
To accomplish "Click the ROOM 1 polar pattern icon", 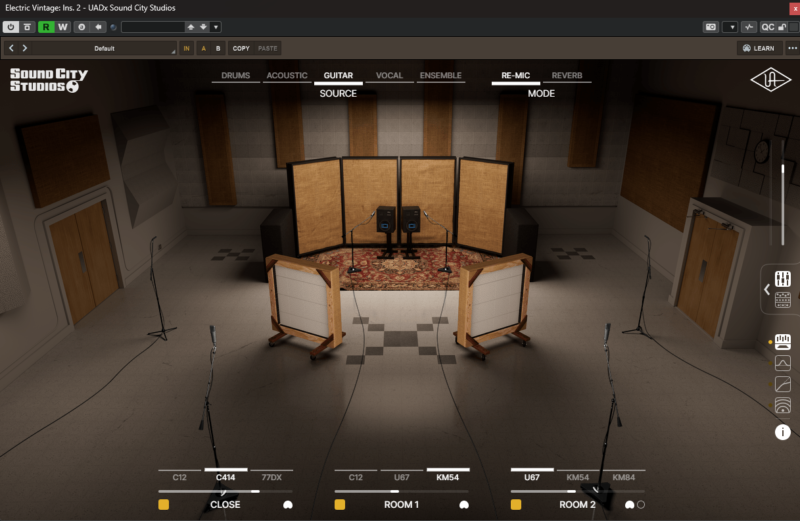I will pyautogui.click(x=464, y=505).
